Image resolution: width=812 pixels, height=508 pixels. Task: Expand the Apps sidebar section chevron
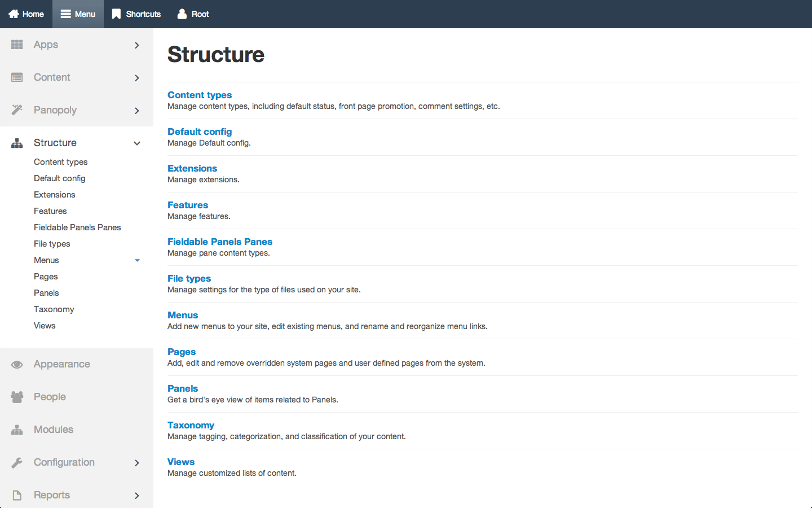point(137,45)
